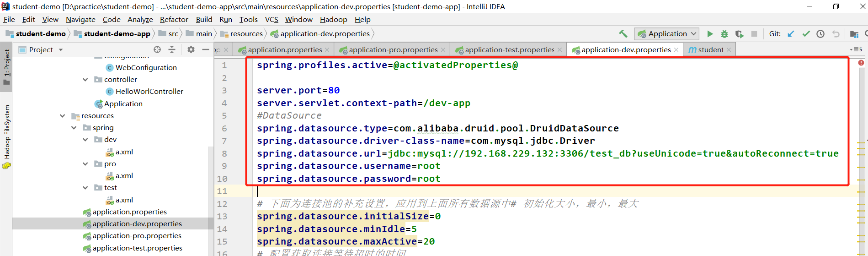Click the Build project hammer icon
This screenshot has height=256, width=868.
point(623,33)
